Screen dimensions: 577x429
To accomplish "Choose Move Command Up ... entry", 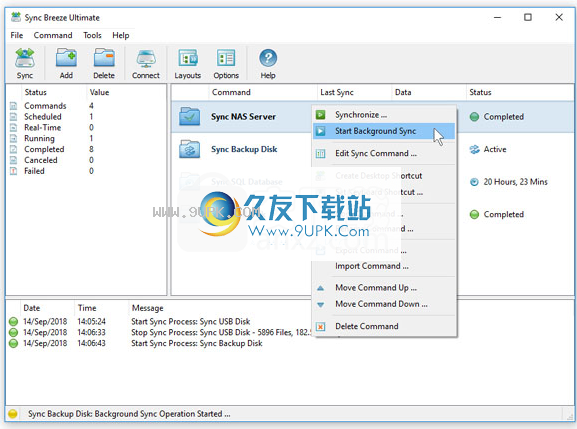I will pos(384,288).
